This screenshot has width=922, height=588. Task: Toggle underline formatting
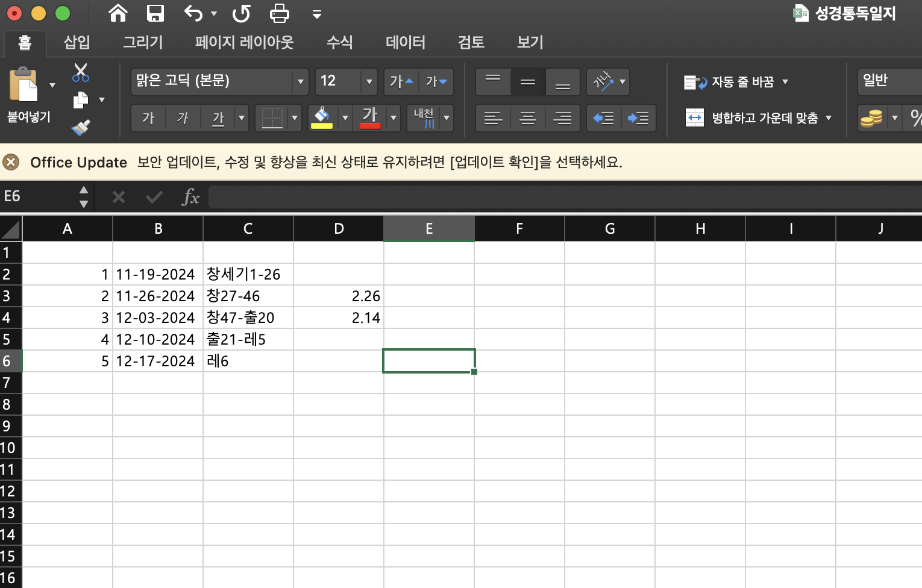(218, 117)
